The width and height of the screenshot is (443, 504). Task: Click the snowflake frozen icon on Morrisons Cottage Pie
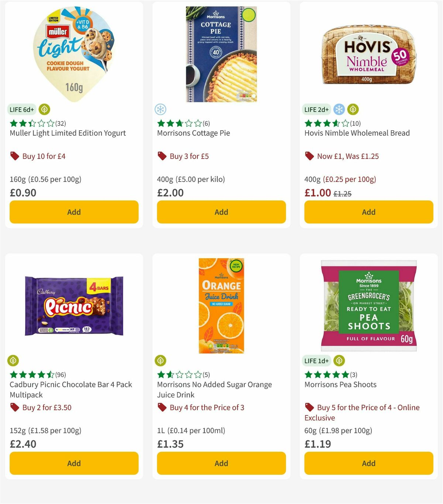click(160, 109)
